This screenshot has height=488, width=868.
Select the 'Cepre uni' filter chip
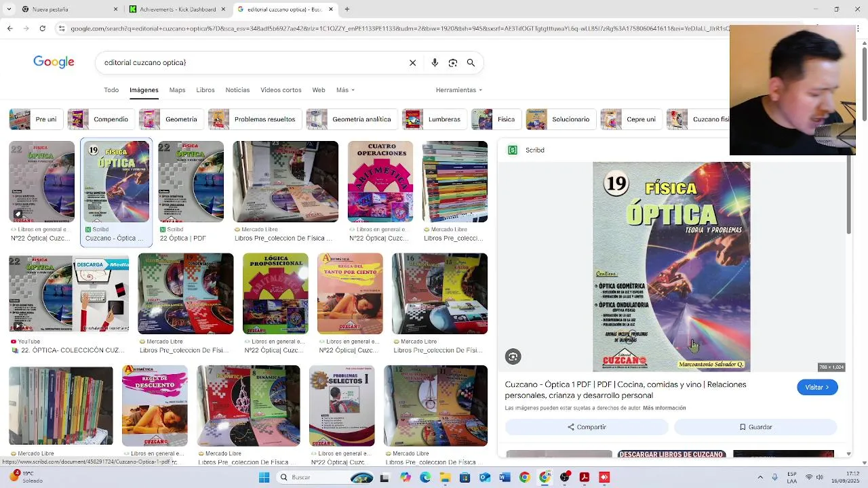pyautogui.click(x=631, y=119)
